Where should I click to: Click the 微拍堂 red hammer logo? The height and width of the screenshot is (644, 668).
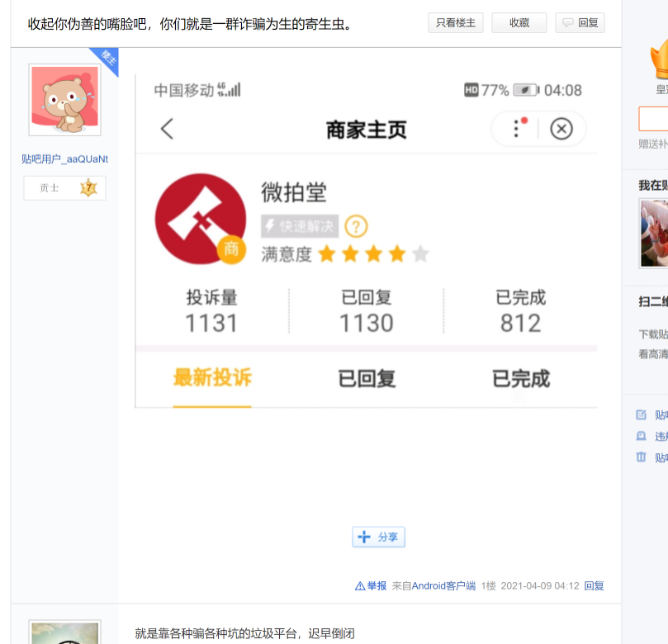click(x=200, y=219)
